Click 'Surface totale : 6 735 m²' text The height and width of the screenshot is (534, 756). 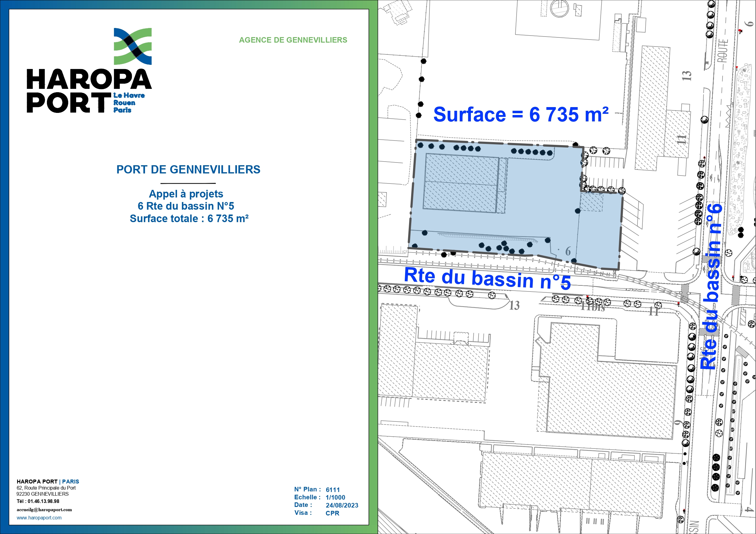coord(189,218)
